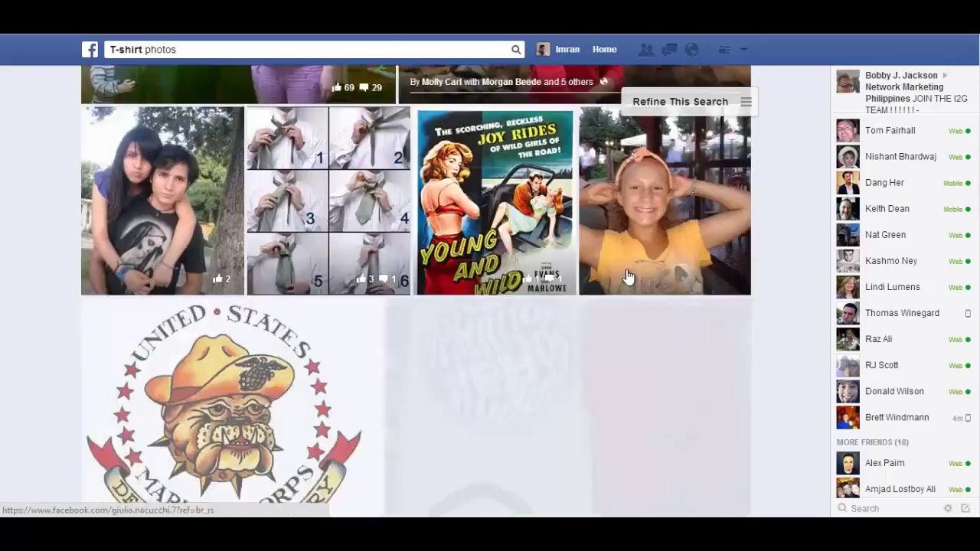Click Nat Green's chat avatar
The height and width of the screenshot is (551, 980).
848,235
